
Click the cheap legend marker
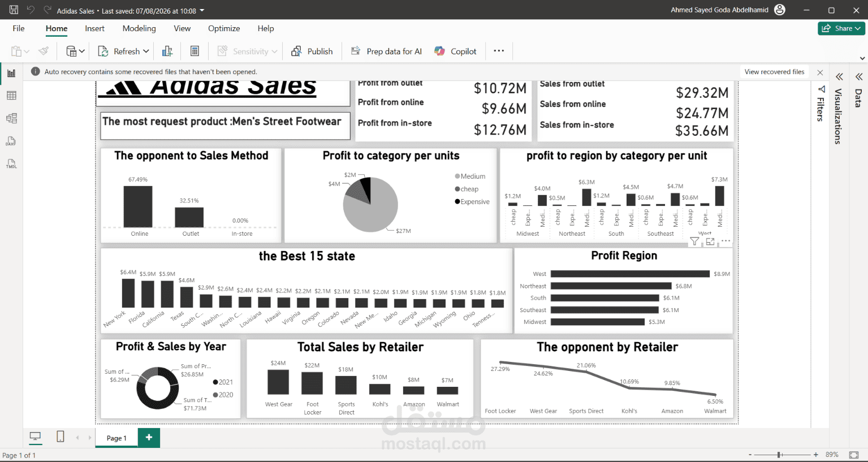pos(457,189)
